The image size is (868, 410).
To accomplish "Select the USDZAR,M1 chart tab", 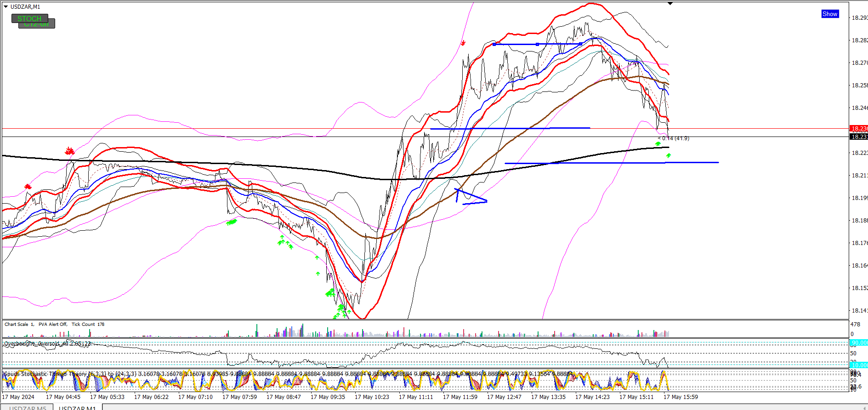I will point(77,408).
